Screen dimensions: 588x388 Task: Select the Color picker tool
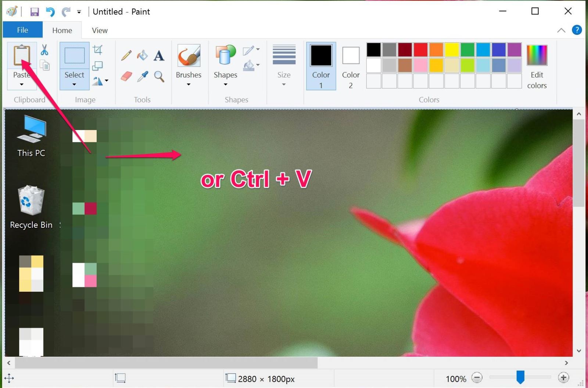pos(143,76)
